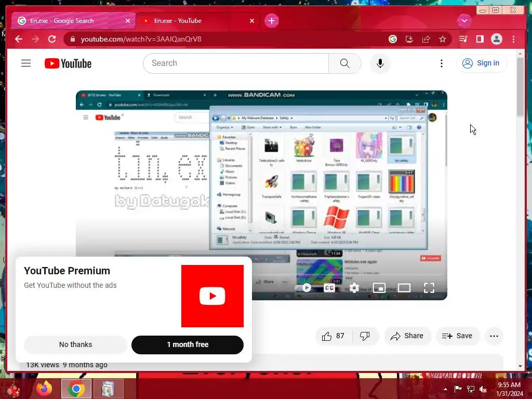This screenshot has width=532, height=399.
Task: Open more actions ellipsis under video
Action: point(494,336)
